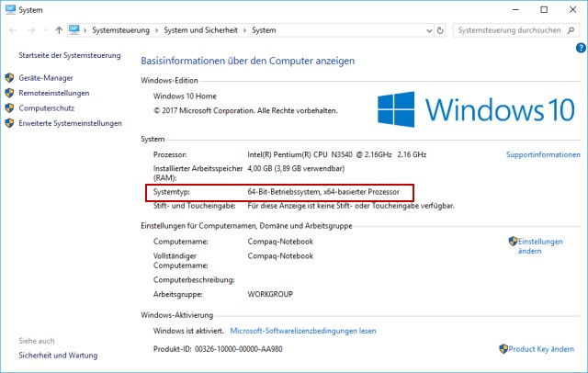588x373 pixels.
Task: Click Windows ist aktiviert text
Action: point(188,331)
